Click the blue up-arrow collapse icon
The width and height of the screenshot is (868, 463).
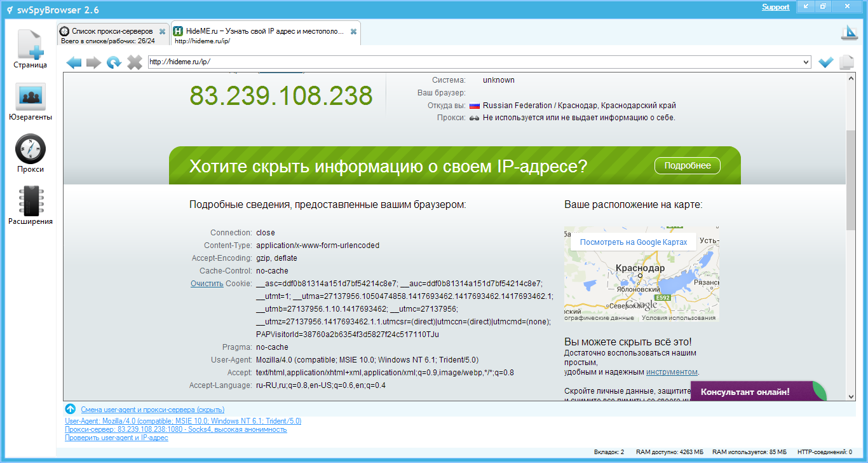(x=71, y=409)
